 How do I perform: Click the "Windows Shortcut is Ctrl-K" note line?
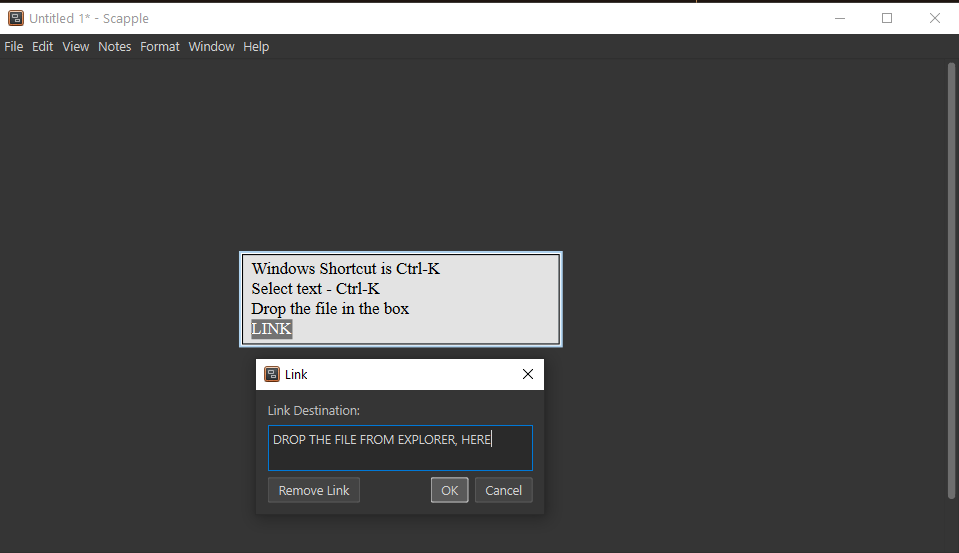pos(346,269)
